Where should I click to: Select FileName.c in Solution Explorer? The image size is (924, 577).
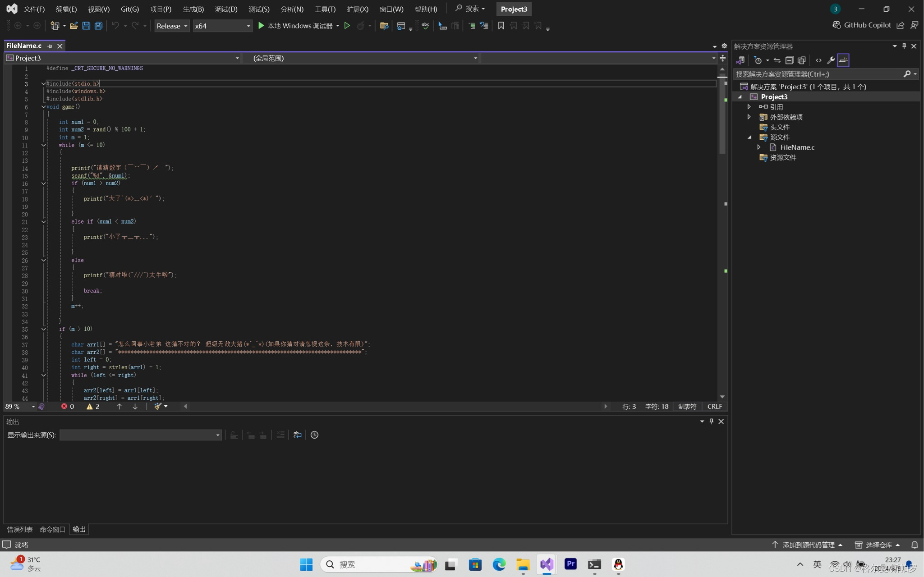[797, 147]
